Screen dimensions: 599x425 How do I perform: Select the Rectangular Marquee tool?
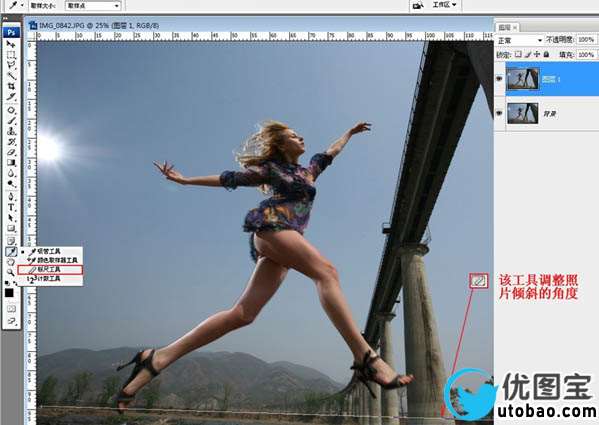point(11,55)
